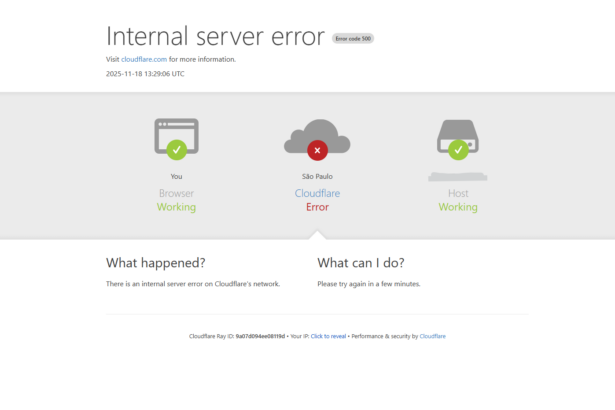
Task: Select the 'Internal server error' heading
Action: coord(215,36)
